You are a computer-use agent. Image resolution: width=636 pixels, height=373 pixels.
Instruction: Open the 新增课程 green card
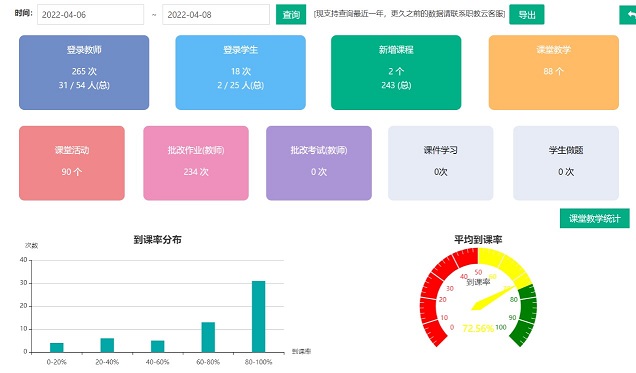pyautogui.click(x=396, y=73)
